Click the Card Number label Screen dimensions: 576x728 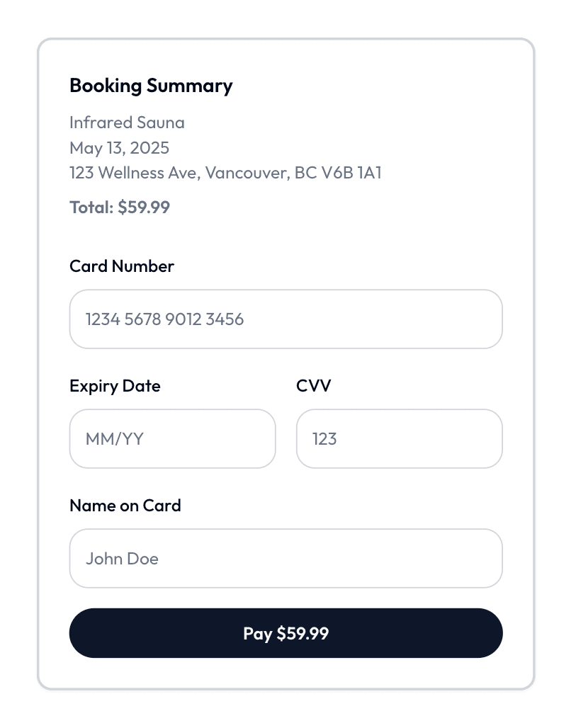coord(122,266)
